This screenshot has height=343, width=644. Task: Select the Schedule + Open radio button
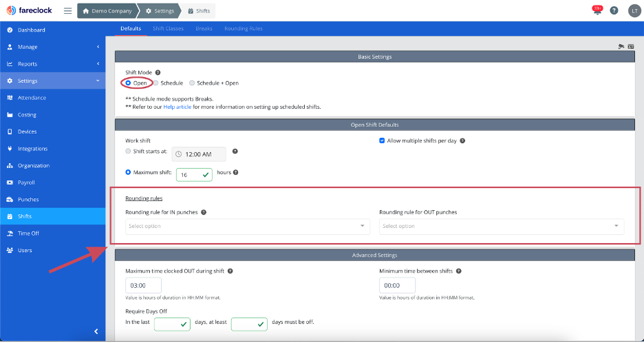(x=192, y=83)
